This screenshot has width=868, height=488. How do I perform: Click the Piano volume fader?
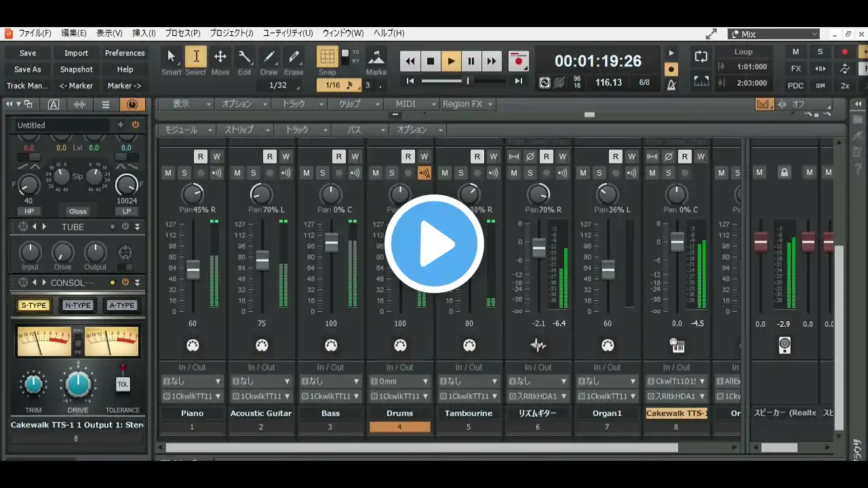pyautogui.click(x=193, y=269)
